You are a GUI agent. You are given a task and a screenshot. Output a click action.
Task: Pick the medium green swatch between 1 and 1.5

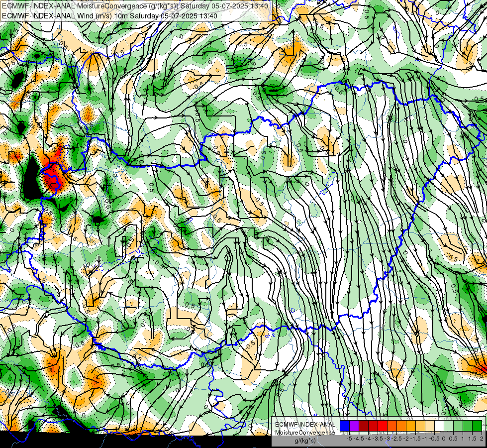(x=468, y=426)
